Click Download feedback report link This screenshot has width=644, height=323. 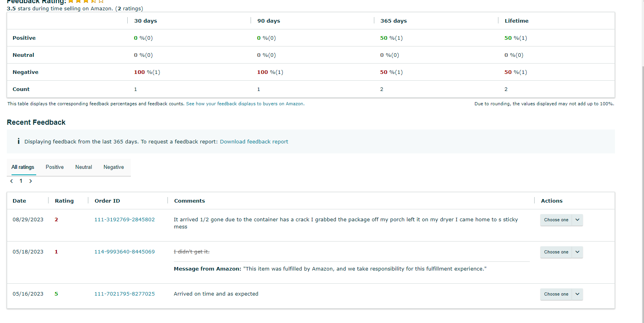(254, 142)
